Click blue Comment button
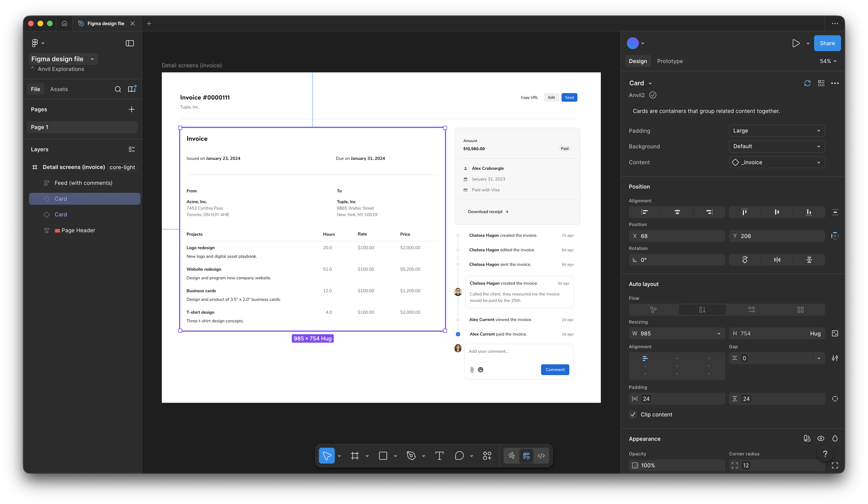 click(555, 370)
